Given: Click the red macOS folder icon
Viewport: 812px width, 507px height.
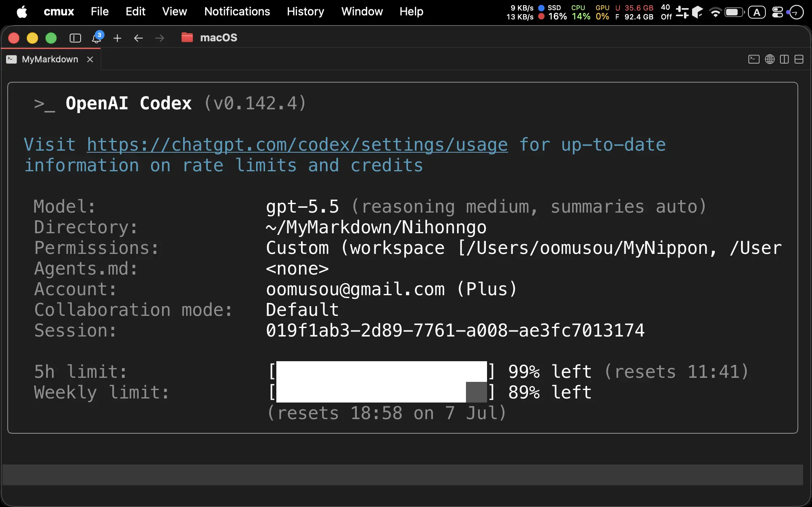Looking at the screenshot, I should tap(187, 38).
